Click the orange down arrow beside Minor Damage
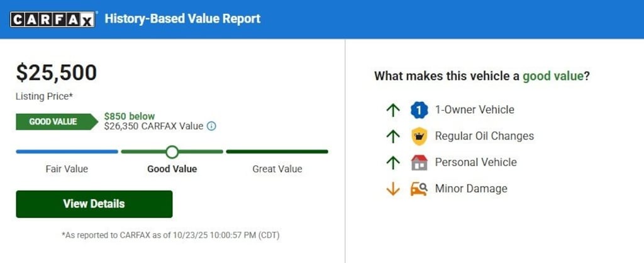Image resolution: width=644 pixels, height=263 pixels. [393, 189]
